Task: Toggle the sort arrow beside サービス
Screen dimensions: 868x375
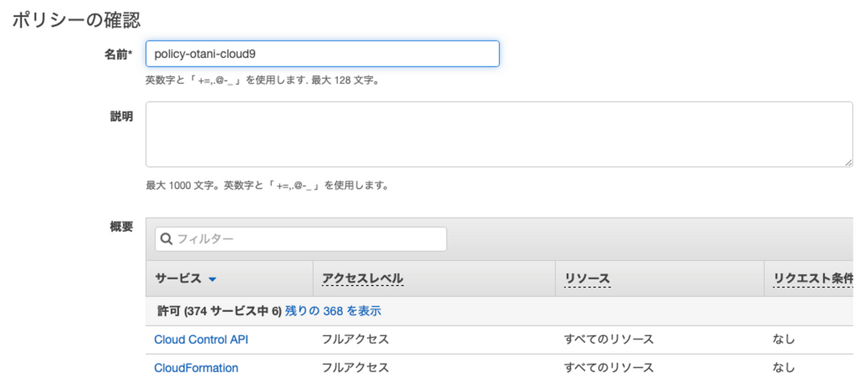Action: (213, 279)
